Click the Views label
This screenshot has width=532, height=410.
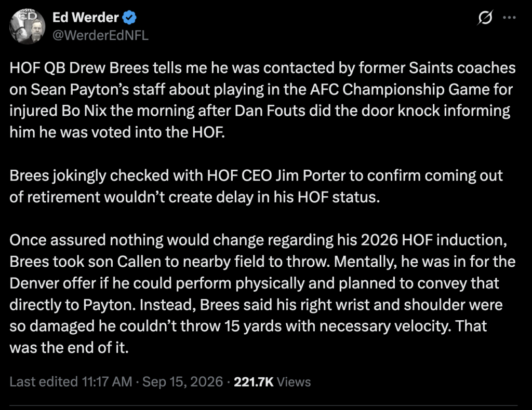[x=294, y=381]
